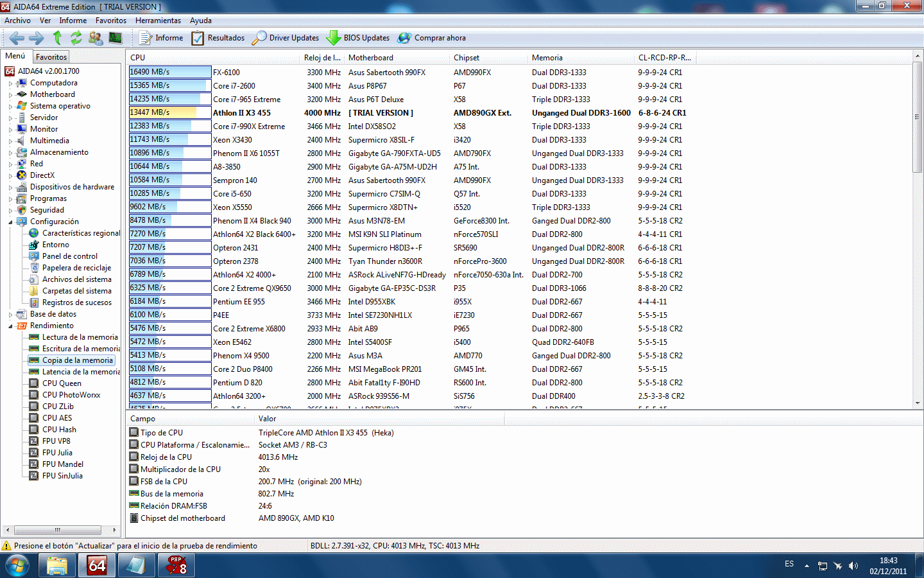Click the green Refresh arrows icon
This screenshot has height=578, width=924.
click(x=76, y=38)
